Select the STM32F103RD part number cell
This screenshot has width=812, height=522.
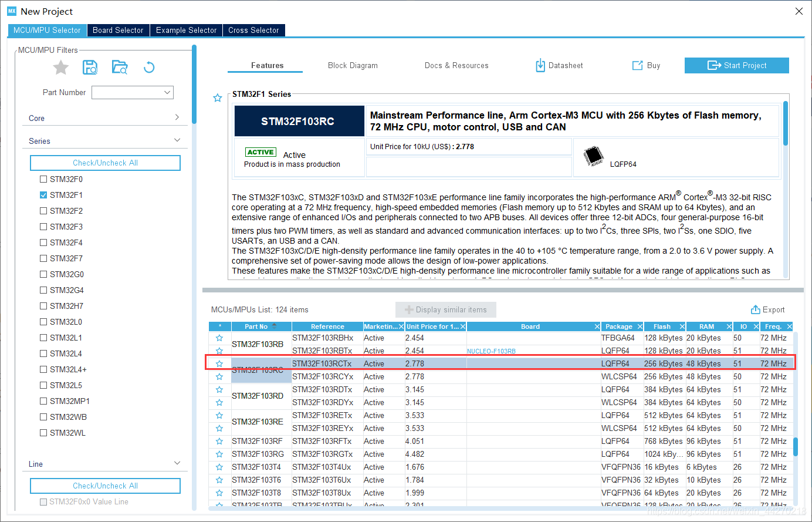pos(261,396)
